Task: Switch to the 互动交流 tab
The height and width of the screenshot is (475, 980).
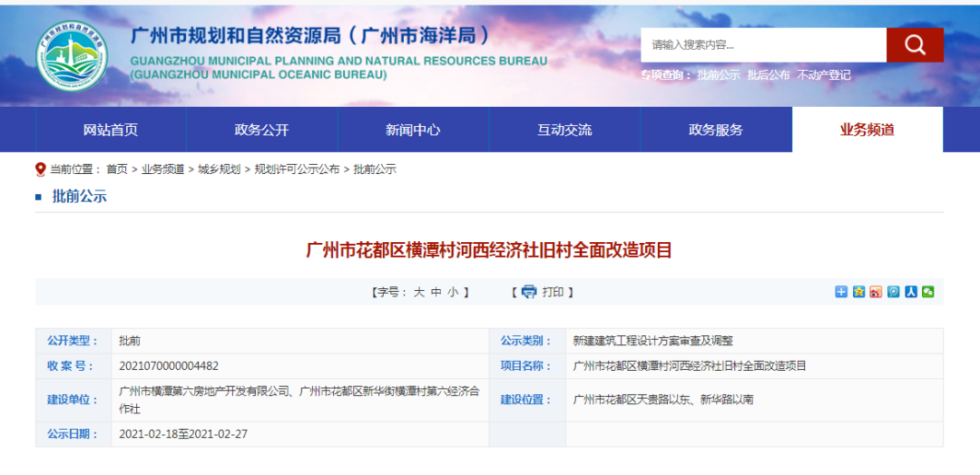Action: [564, 130]
